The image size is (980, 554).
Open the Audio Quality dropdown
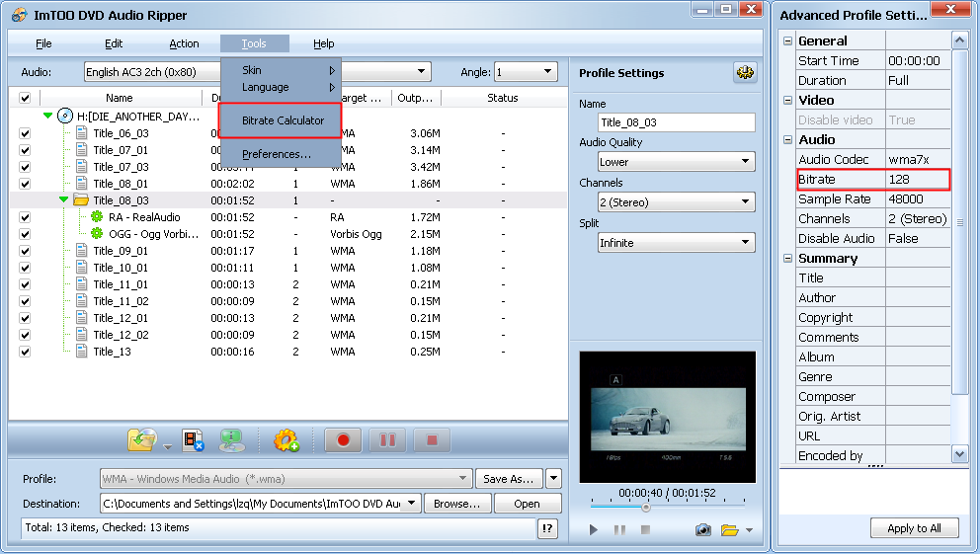coord(745,161)
